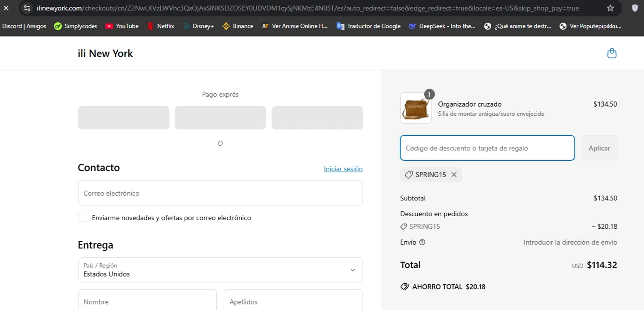
Task: Tick the Enviarme novedades y ofertas checkbox
Action: click(83, 218)
